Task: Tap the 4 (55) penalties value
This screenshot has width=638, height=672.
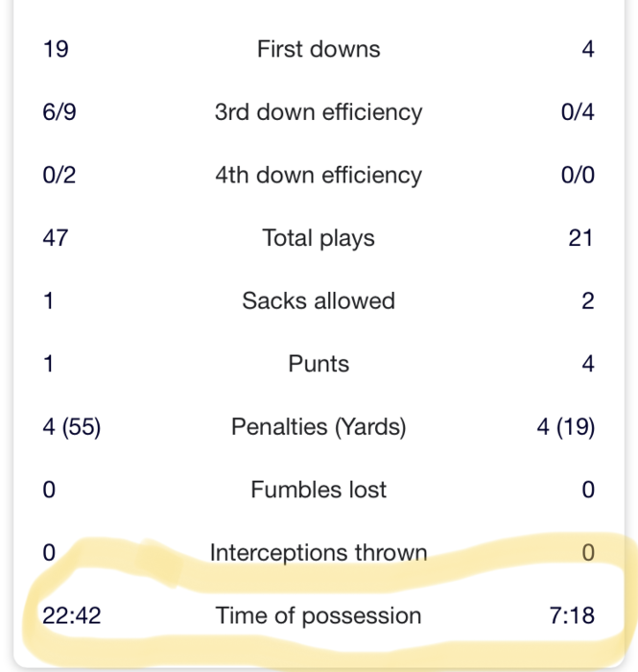Action: [72, 427]
